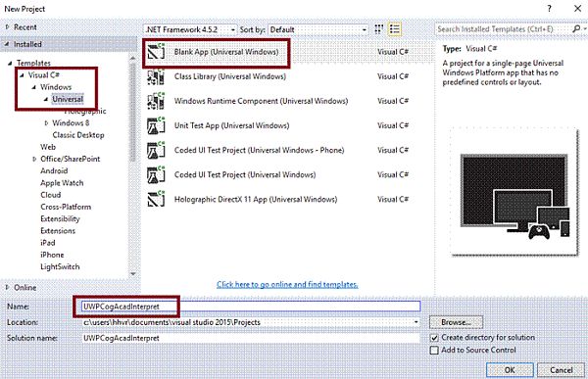588x379 pixels.
Task: Enable Add to Source Control checkbox
Action: pos(434,351)
